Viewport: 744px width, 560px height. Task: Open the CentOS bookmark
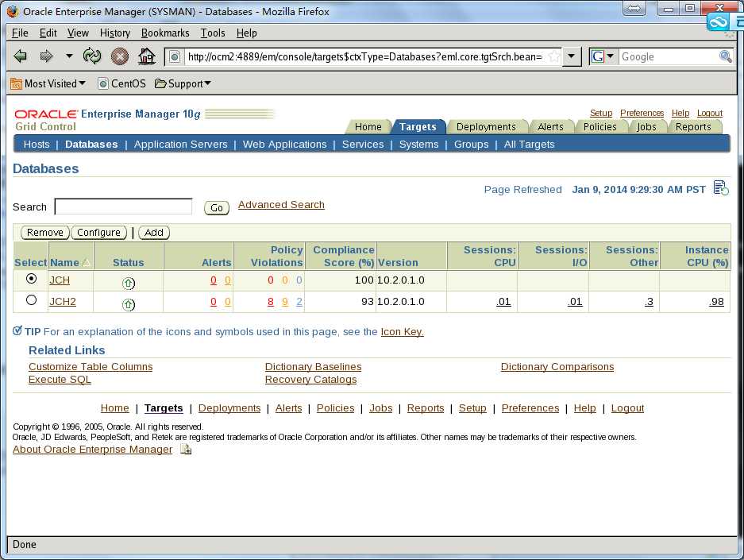pyautogui.click(x=122, y=84)
